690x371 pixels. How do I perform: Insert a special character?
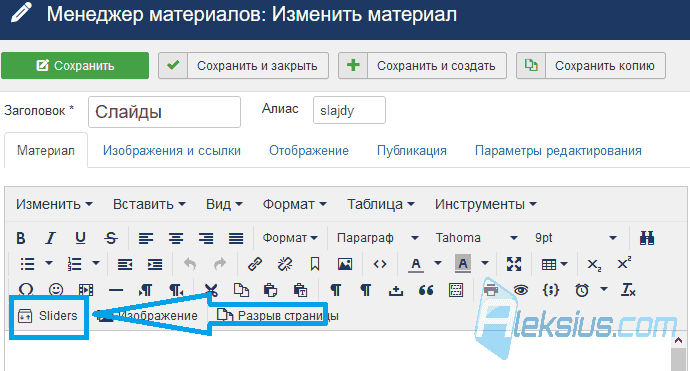(x=26, y=290)
